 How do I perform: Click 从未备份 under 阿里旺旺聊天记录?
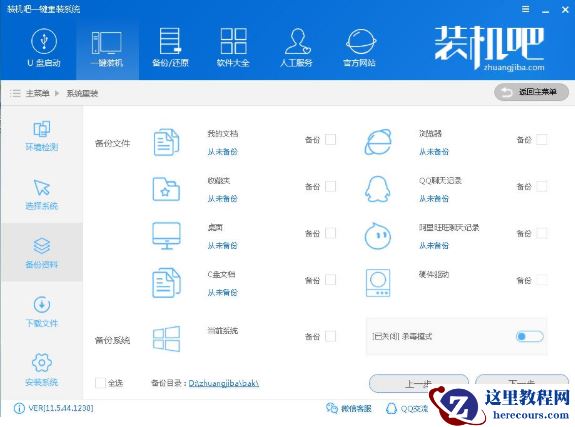pyautogui.click(x=434, y=245)
